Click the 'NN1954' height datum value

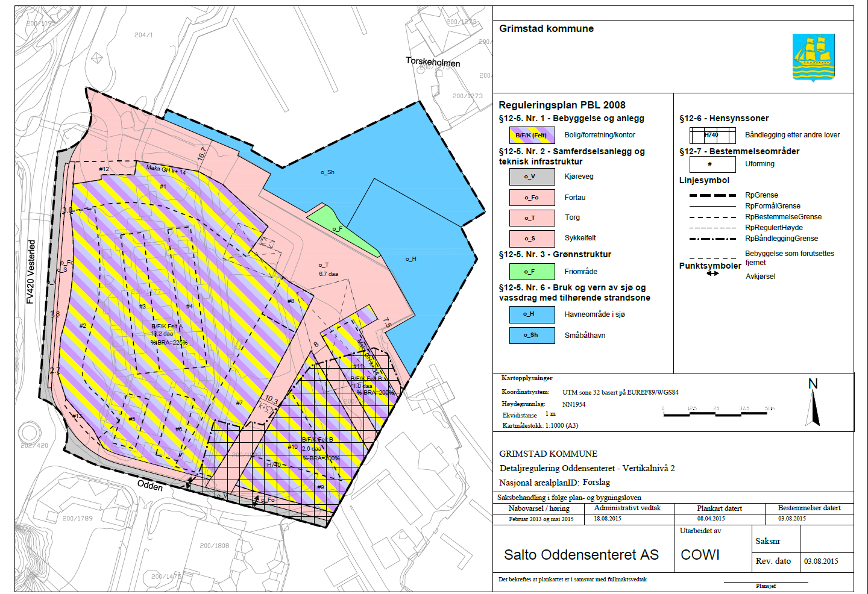point(574,404)
